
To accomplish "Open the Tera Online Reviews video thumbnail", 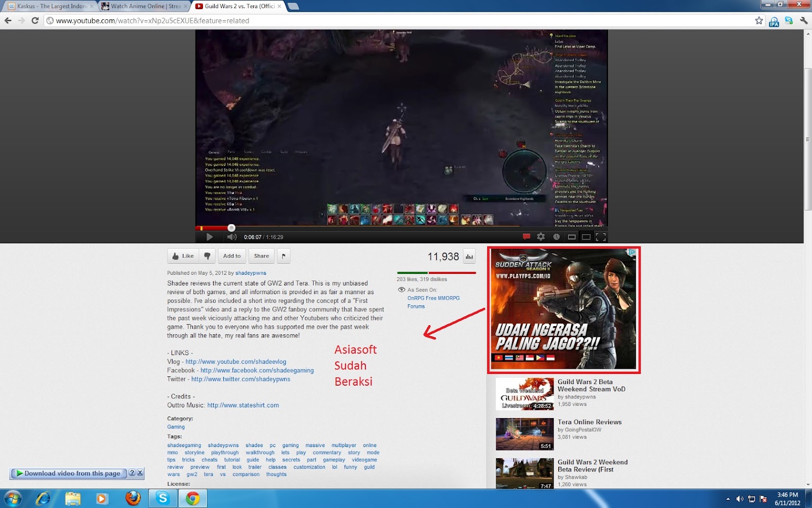I will point(525,434).
